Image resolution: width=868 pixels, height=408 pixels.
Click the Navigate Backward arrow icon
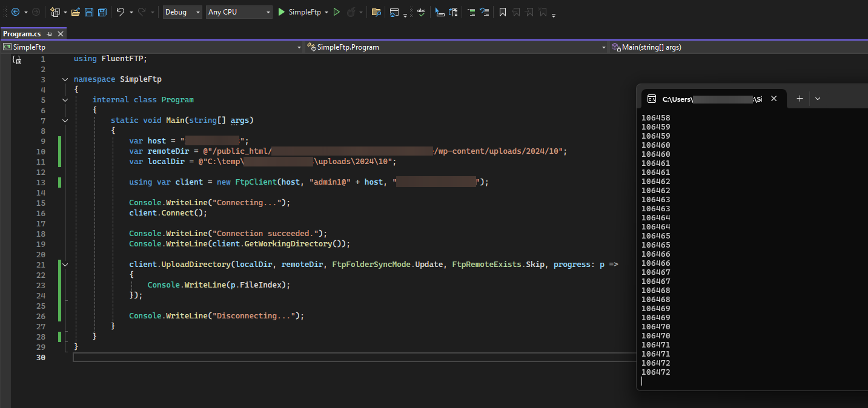tap(15, 12)
